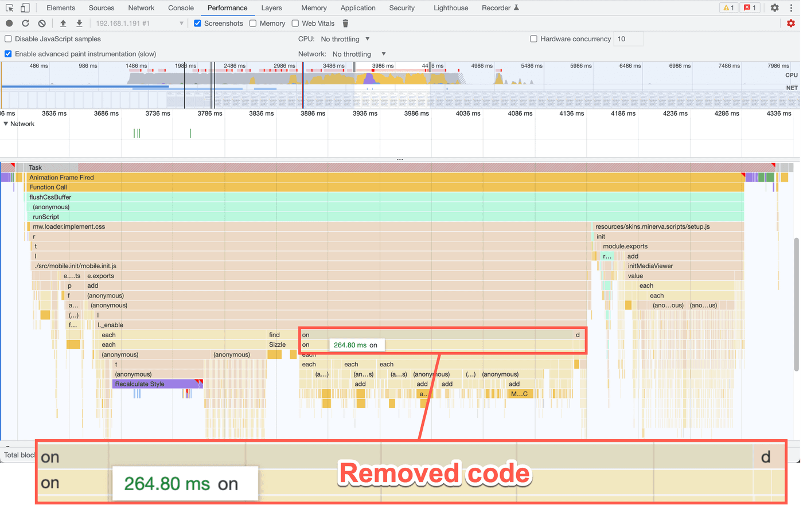Select the M...C call block
Viewport: 803px width, 532px height.
click(520, 394)
